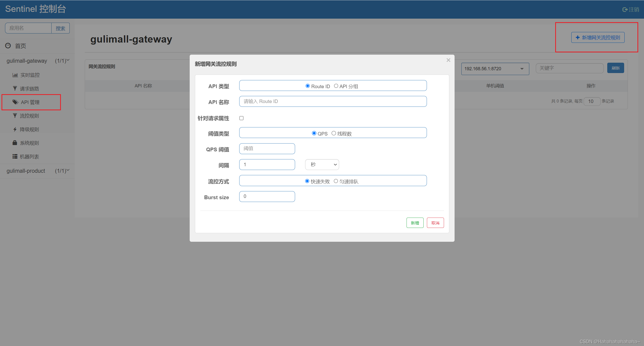Select the API 分组 radio button
The image size is (644, 346).
tap(336, 86)
